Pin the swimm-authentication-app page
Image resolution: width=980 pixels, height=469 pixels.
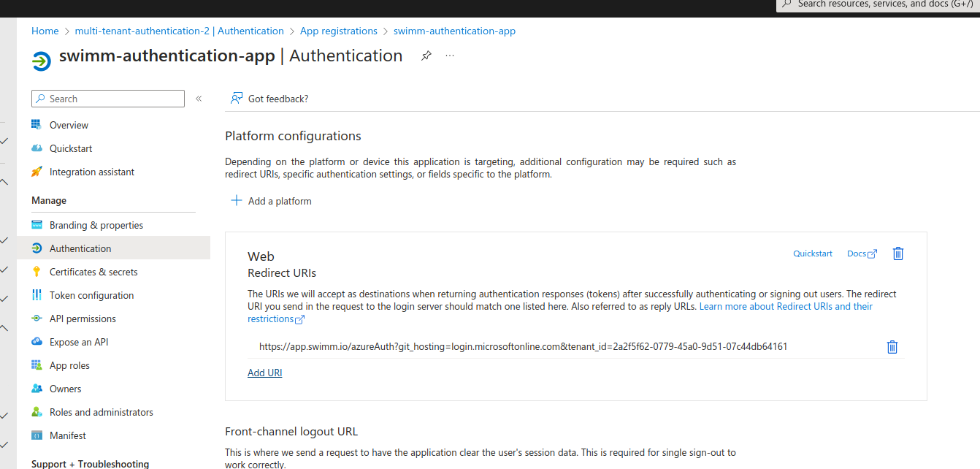click(x=426, y=56)
